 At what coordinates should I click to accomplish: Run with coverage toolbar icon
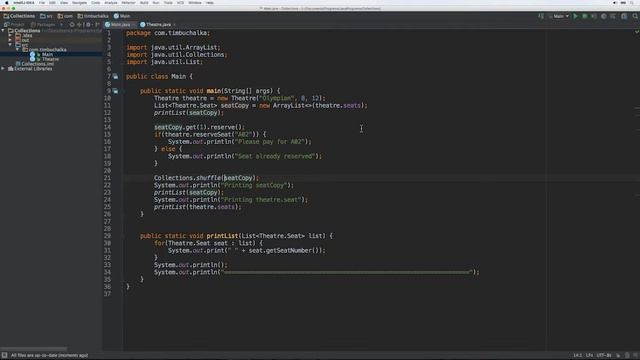click(x=594, y=16)
